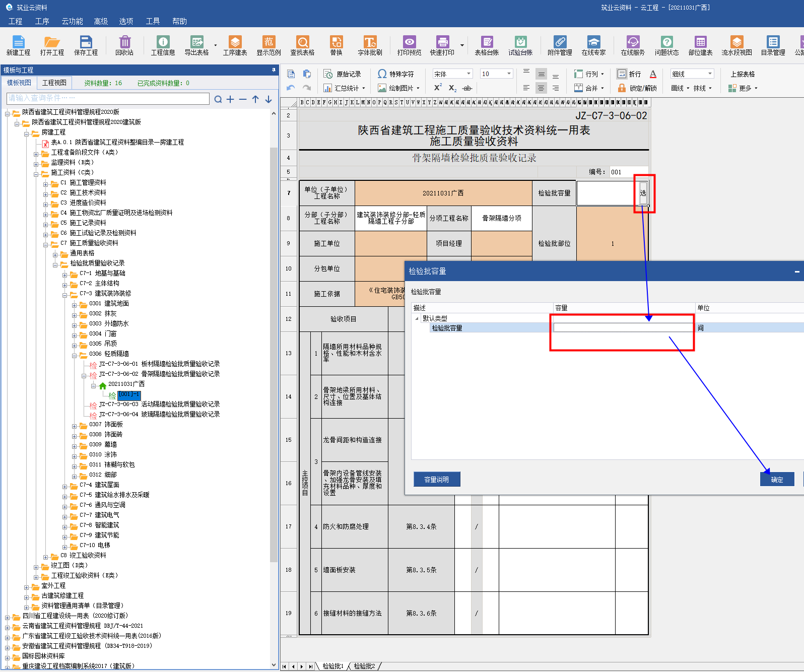Open 表格台账 table ledger
The height and width of the screenshot is (672, 804).
click(487, 45)
